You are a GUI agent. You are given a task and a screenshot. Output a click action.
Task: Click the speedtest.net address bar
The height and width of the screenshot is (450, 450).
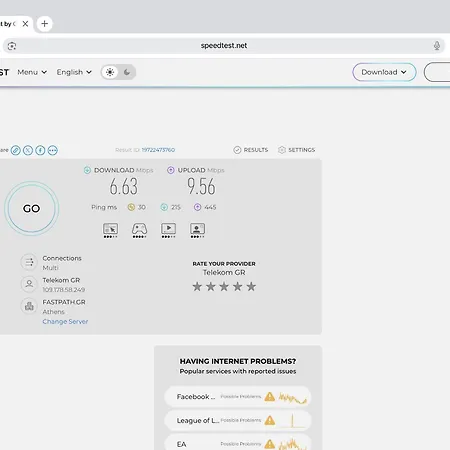click(x=224, y=46)
